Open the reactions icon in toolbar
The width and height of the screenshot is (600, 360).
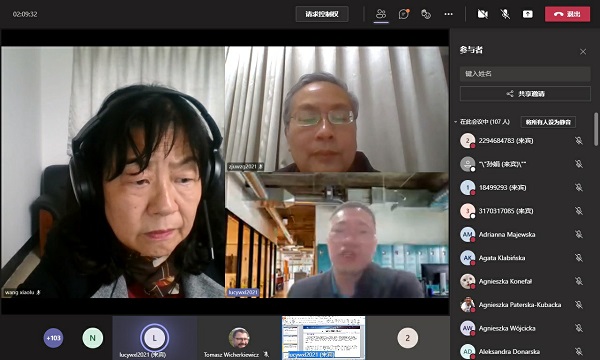(426, 14)
